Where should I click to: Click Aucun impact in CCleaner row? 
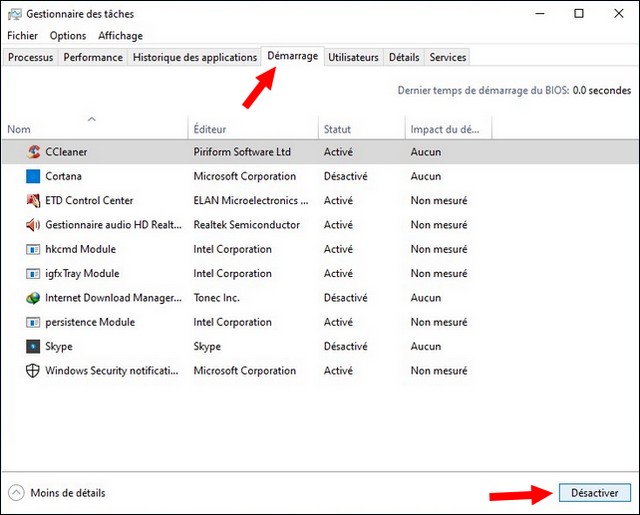[426, 152]
